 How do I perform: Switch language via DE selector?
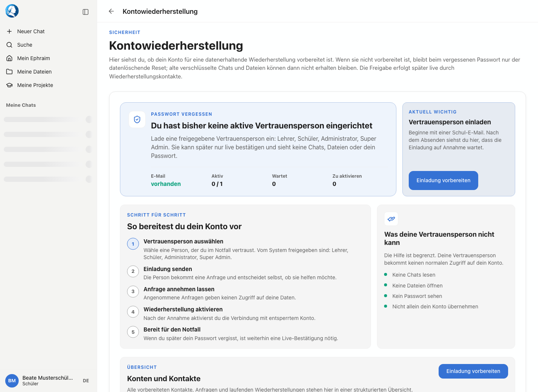pos(86,381)
